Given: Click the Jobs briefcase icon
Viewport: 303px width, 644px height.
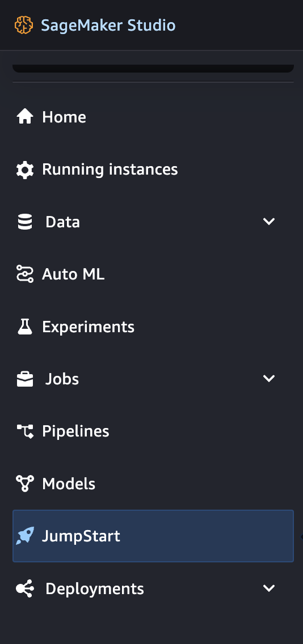Looking at the screenshot, I should pos(24,379).
